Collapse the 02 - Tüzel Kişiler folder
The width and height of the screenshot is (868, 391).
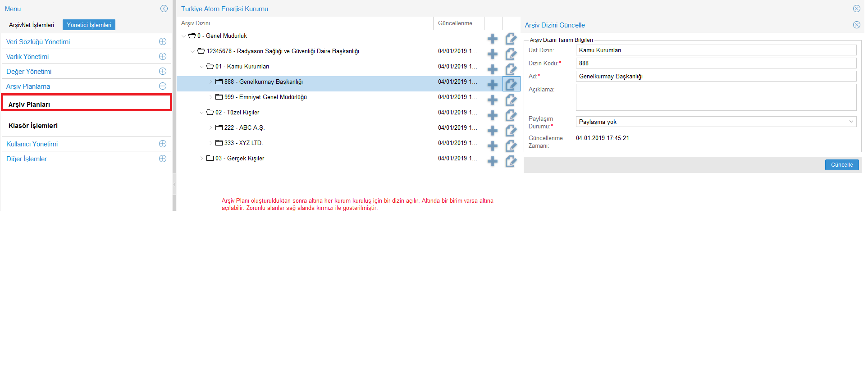201,113
